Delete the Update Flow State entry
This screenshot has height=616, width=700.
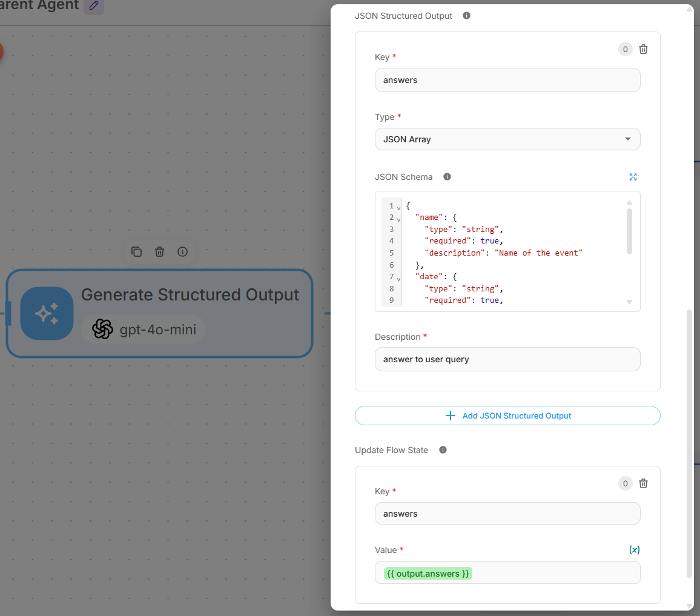(643, 483)
